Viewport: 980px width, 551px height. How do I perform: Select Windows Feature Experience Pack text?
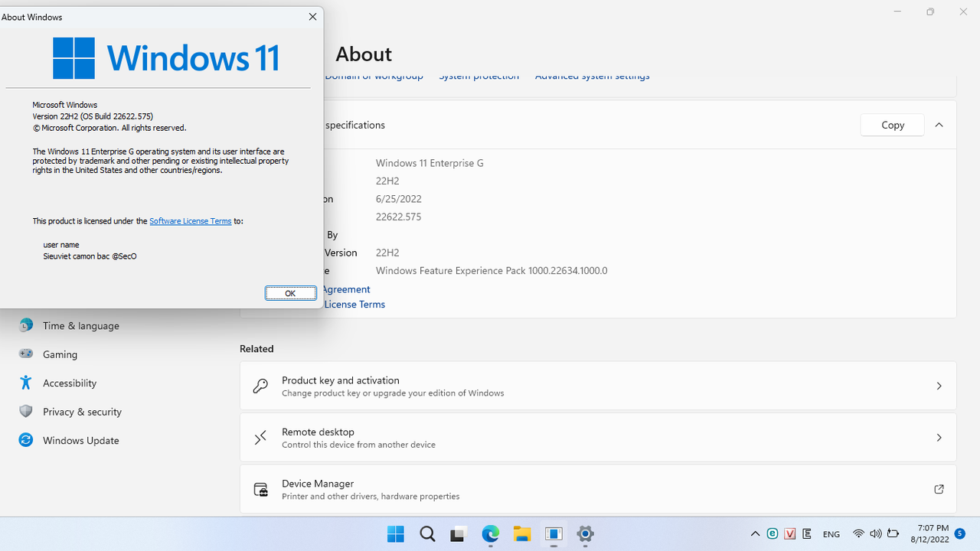[x=492, y=270]
